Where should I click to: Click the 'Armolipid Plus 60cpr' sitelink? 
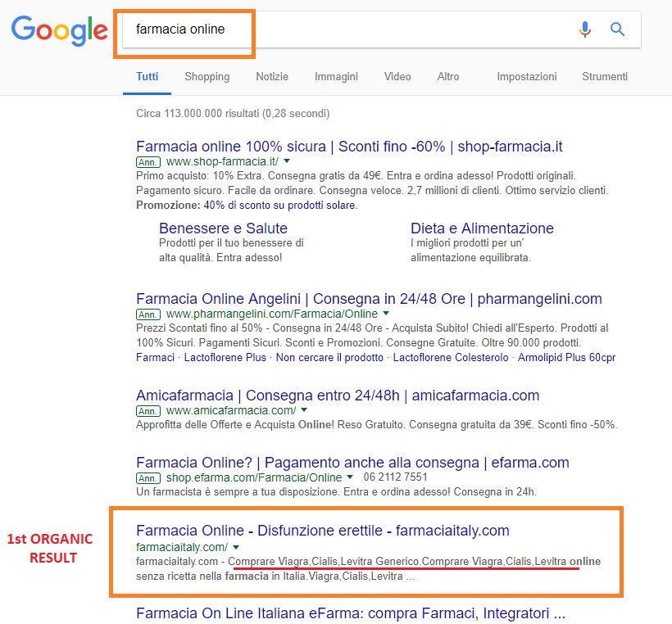coord(566,357)
